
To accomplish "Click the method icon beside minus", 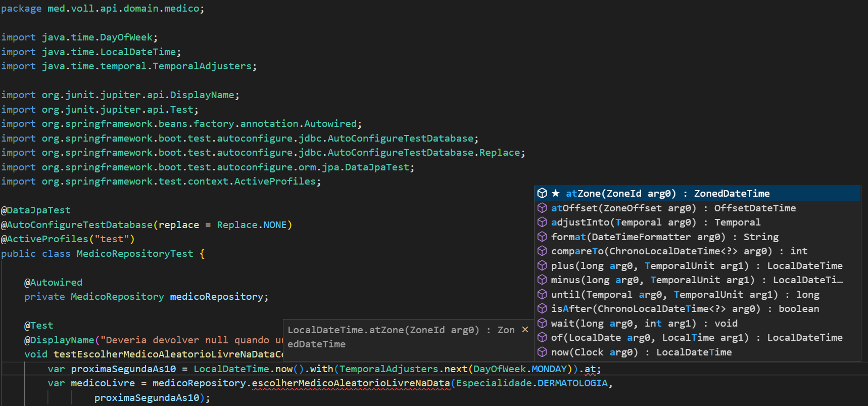I will click(542, 280).
